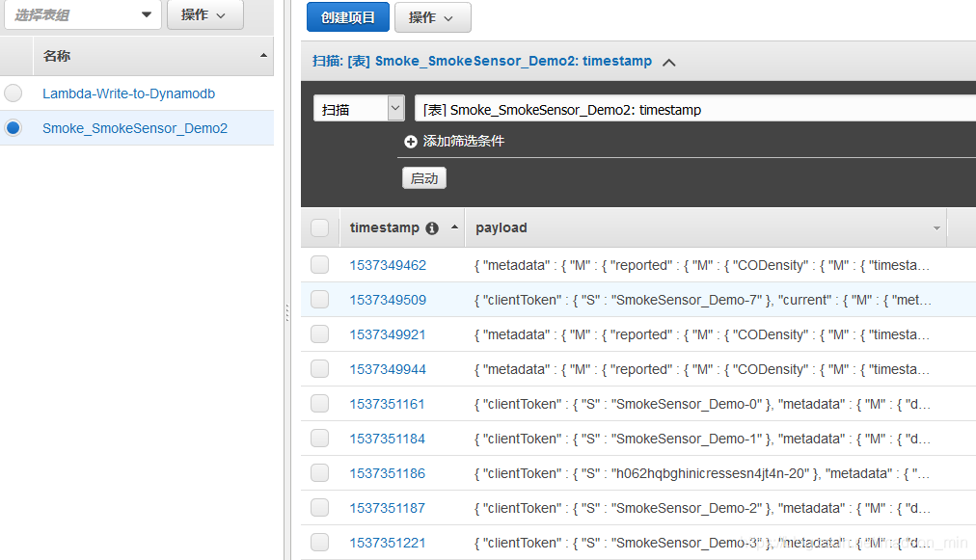Open the left panel 操作 dropdown
976x560 pixels.
[204, 14]
